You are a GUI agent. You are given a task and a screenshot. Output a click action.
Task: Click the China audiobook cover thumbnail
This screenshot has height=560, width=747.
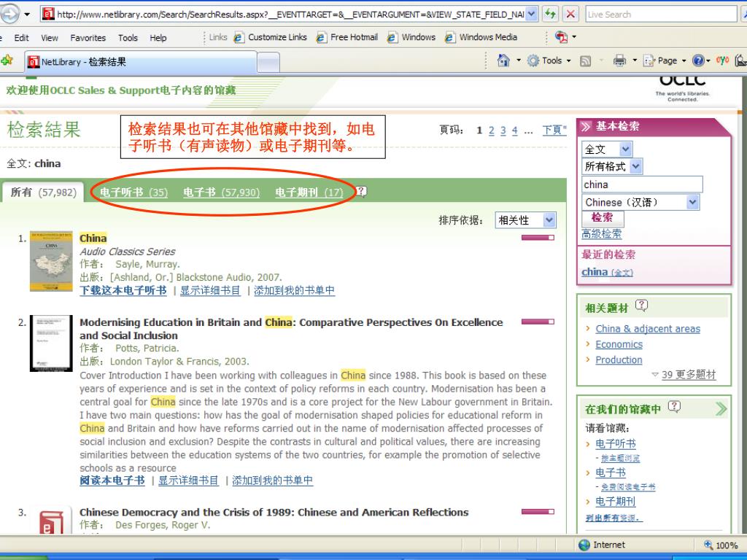[x=51, y=261]
